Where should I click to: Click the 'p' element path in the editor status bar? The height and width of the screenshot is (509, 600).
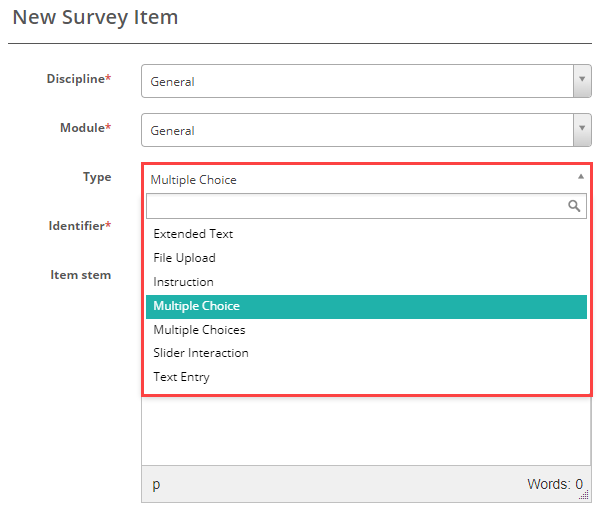(156, 485)
